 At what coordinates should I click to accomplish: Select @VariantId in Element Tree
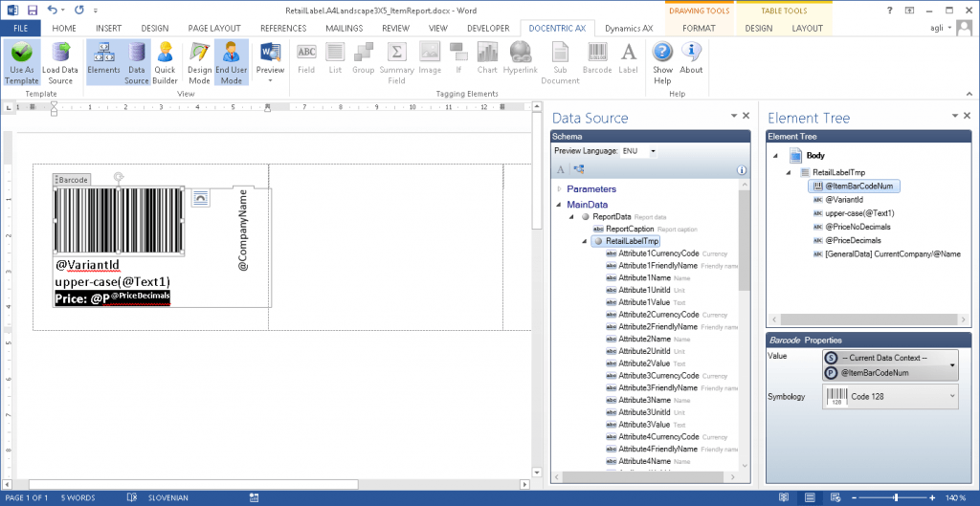coord(837,199)
